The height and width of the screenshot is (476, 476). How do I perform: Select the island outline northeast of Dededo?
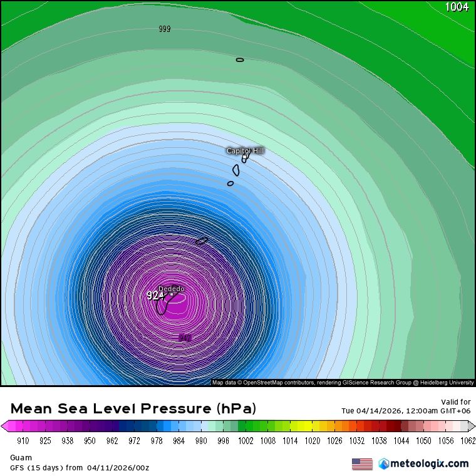click(x=202, y=241)
